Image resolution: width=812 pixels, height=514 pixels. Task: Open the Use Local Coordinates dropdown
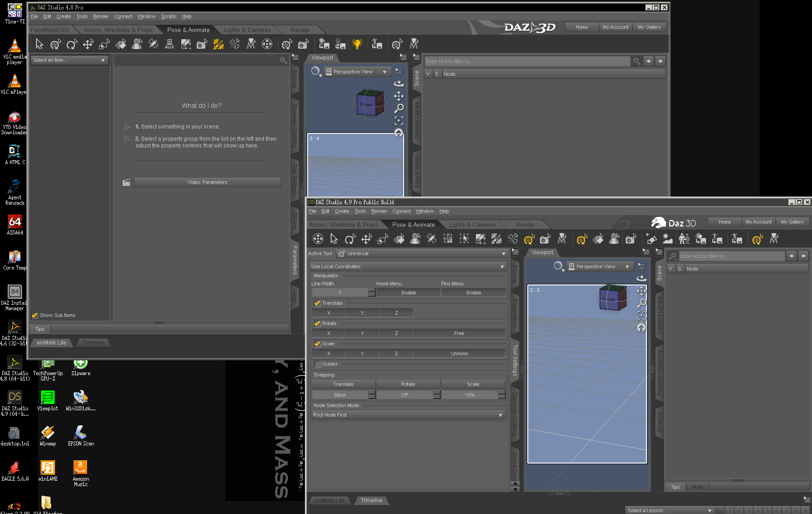(408, 266)
